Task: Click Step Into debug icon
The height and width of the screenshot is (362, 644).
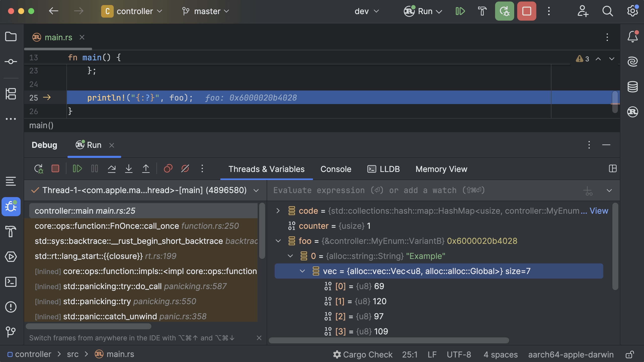Action: click(129, 169)
